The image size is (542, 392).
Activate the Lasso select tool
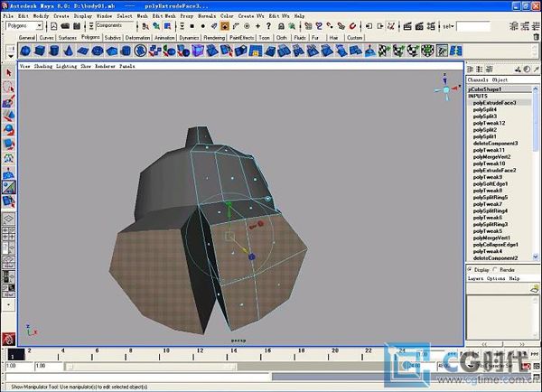(x=9, y=87)
